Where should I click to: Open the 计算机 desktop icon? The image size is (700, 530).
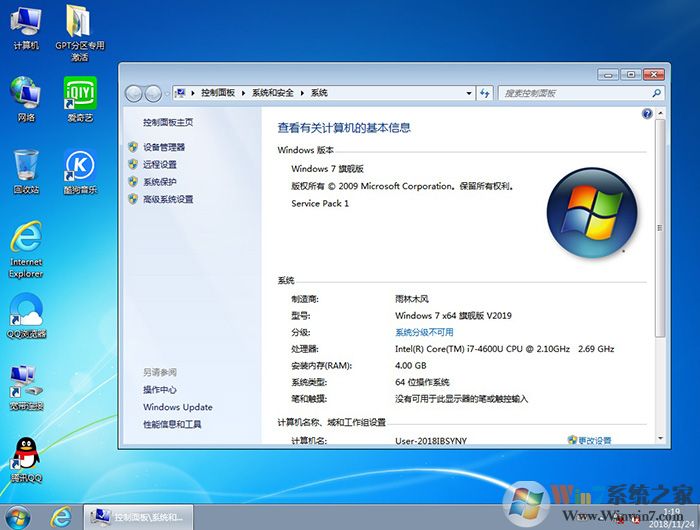click(x=26, y=27)
